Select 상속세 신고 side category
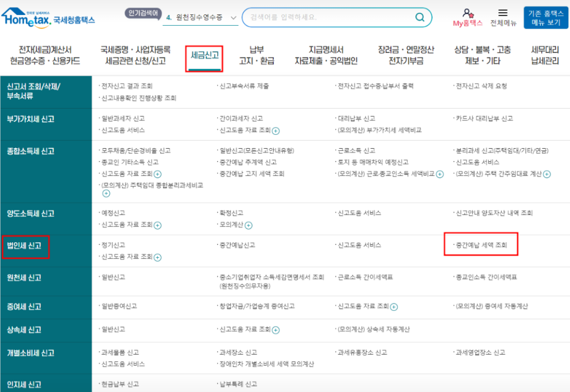This screenshot has height=392, width=570. click(46, 331)
